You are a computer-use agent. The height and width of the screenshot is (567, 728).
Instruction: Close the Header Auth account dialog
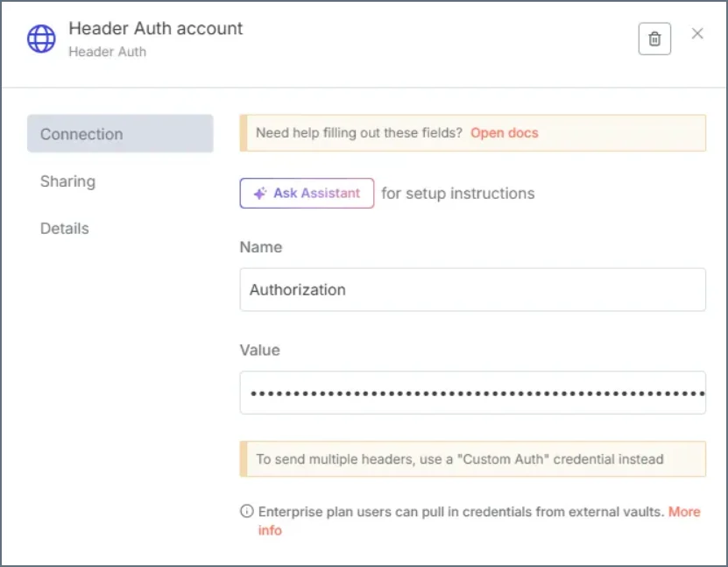pos(696,33)
